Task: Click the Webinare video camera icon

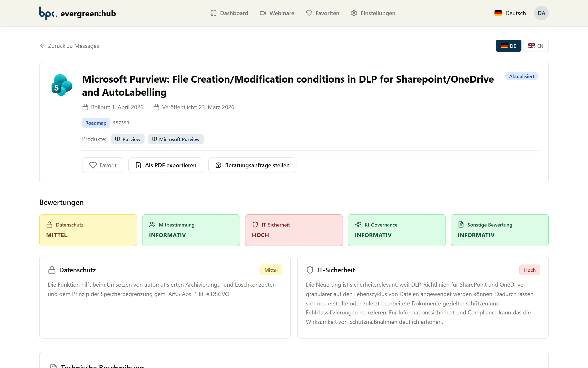Action: 263,13
